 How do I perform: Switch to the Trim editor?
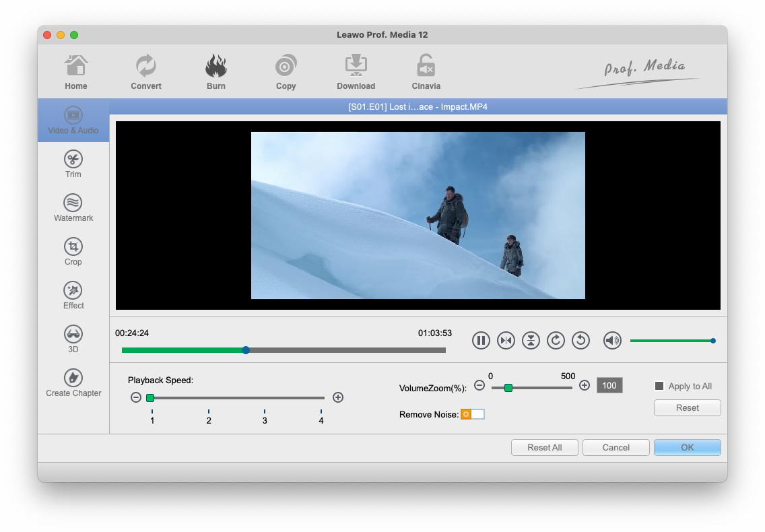[73, 164]
